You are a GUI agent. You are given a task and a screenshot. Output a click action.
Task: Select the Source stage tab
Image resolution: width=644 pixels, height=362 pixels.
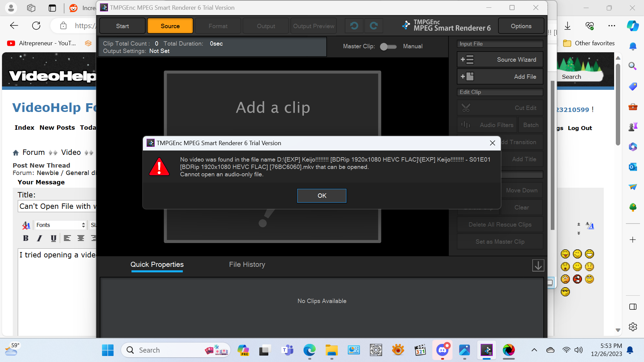tap(170, 26)
